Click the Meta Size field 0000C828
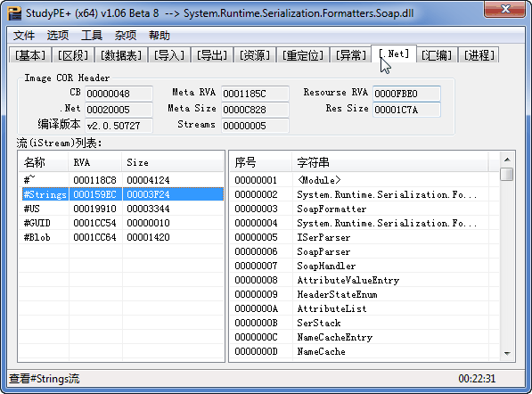The height and width of the screenshot is (394, 532). (255, 110)
